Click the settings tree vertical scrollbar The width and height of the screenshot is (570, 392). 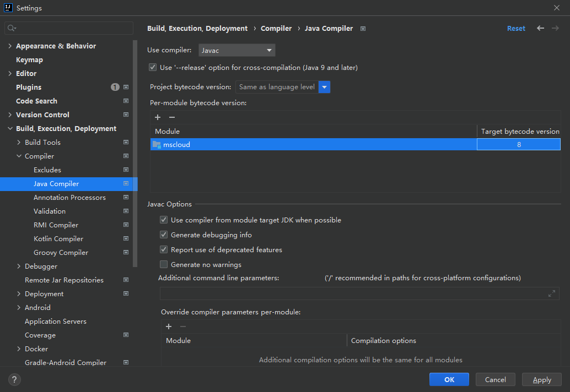(x=135, y=153)
